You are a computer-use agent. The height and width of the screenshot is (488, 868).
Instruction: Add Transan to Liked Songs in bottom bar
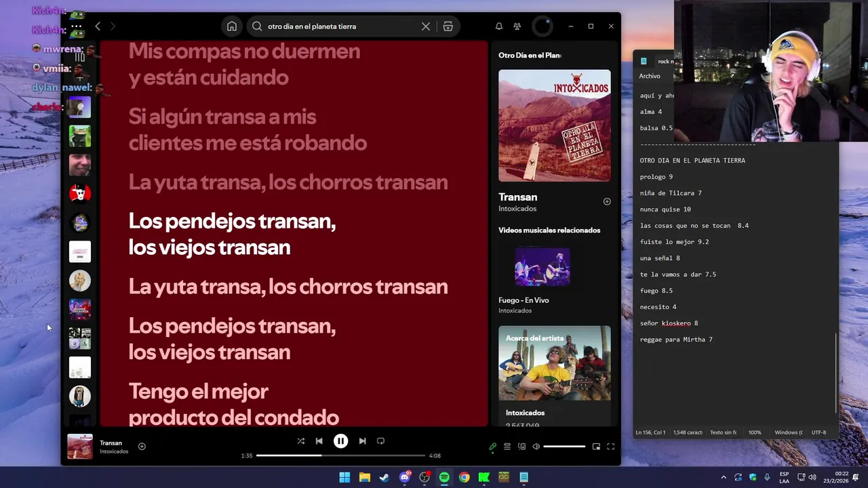coord(142,447)
